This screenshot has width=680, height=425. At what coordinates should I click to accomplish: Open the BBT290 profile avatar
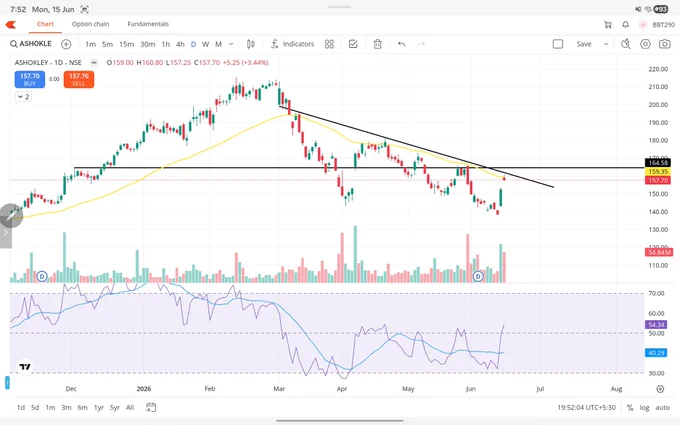(643, 25)
